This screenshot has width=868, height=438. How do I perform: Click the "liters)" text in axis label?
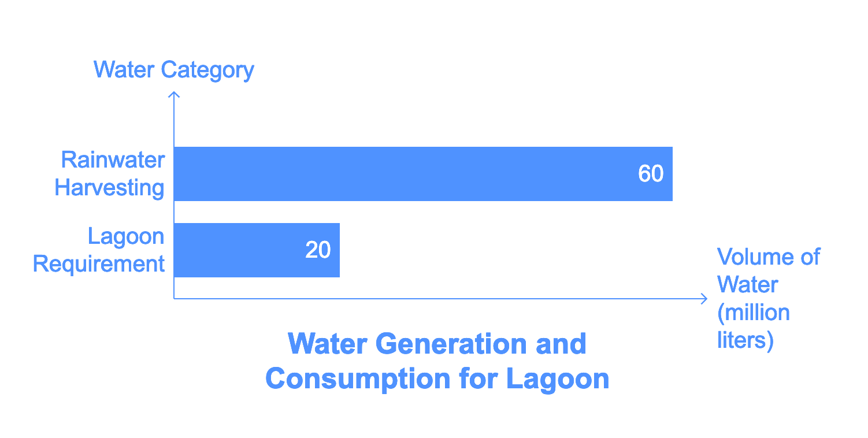(x=745, y=340)
